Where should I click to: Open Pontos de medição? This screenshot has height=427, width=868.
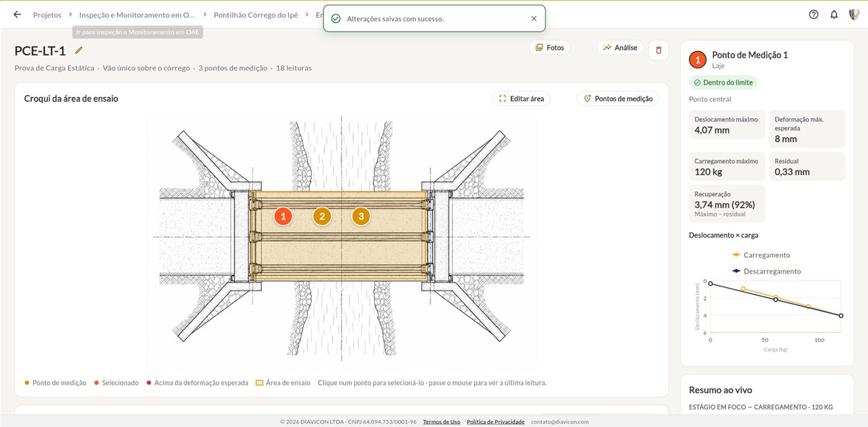pyautogui.click(x=618, y=98)
